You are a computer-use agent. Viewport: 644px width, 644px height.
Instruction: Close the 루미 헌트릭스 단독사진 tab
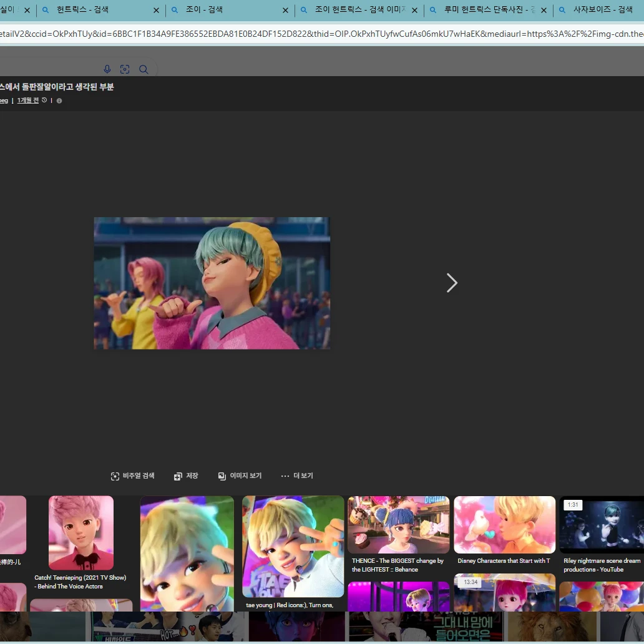tap(544, 10)
